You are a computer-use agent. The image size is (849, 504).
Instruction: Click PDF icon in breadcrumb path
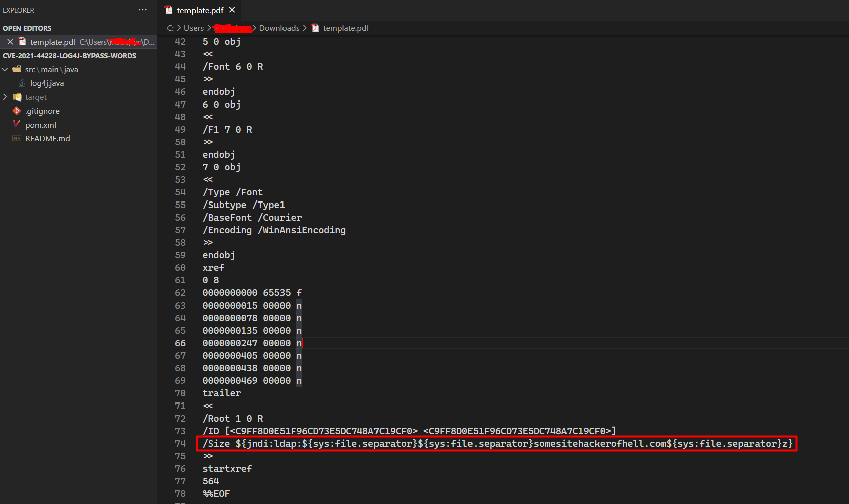315,28
